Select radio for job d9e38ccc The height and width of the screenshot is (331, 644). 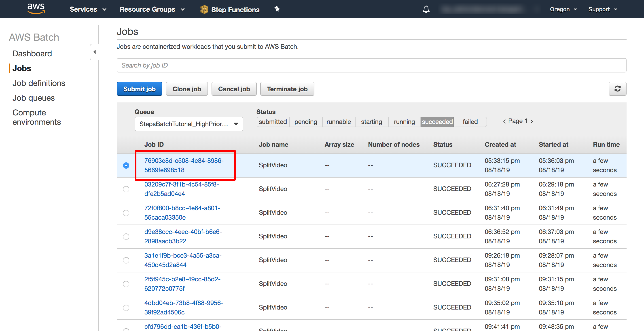coord(126,236)
